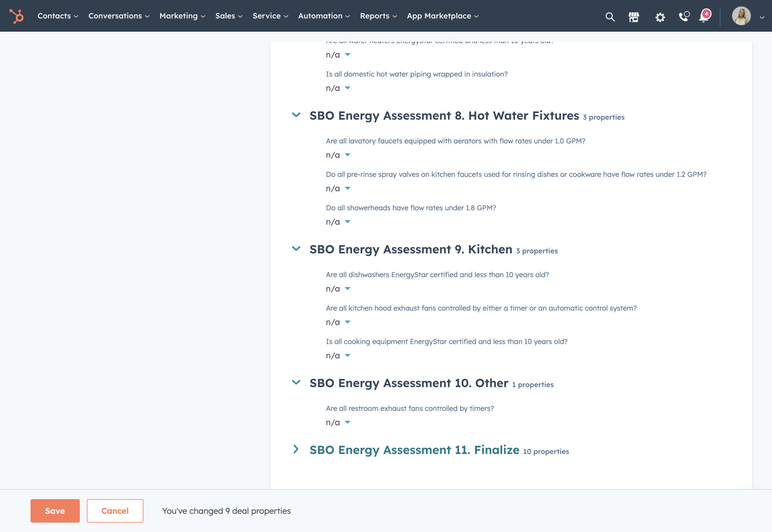Viewport: 772px width, 532px height.
Task: Open dropdown for showerheads flow rates question
Action: tap(338, 222)
